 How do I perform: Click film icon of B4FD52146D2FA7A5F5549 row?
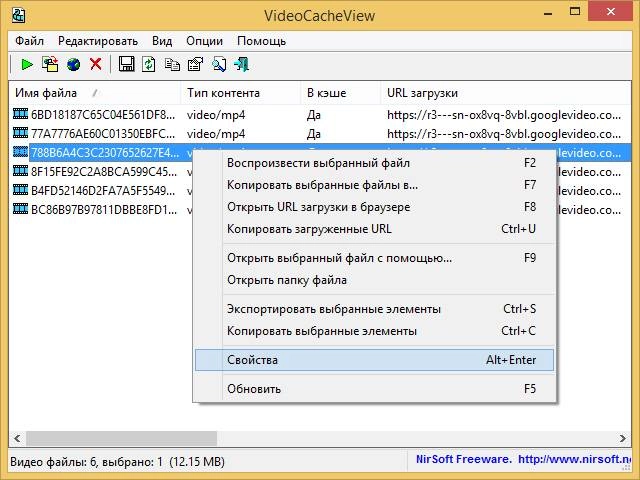[20, 190]
